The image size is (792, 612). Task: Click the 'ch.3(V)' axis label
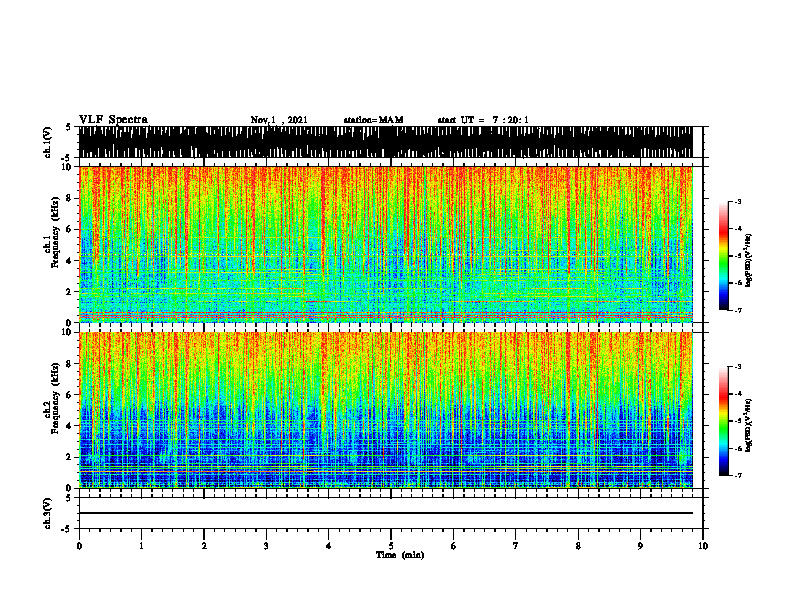48,513
